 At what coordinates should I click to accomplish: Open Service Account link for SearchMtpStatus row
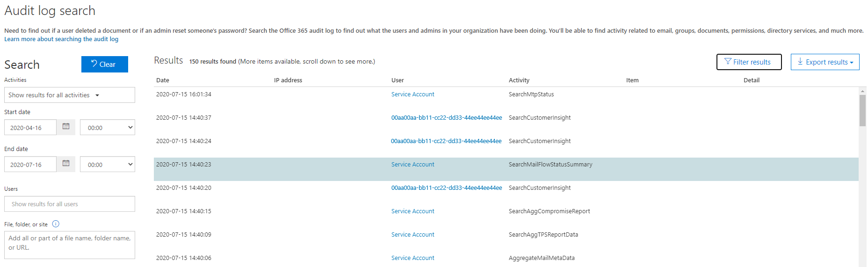[412, 94]
